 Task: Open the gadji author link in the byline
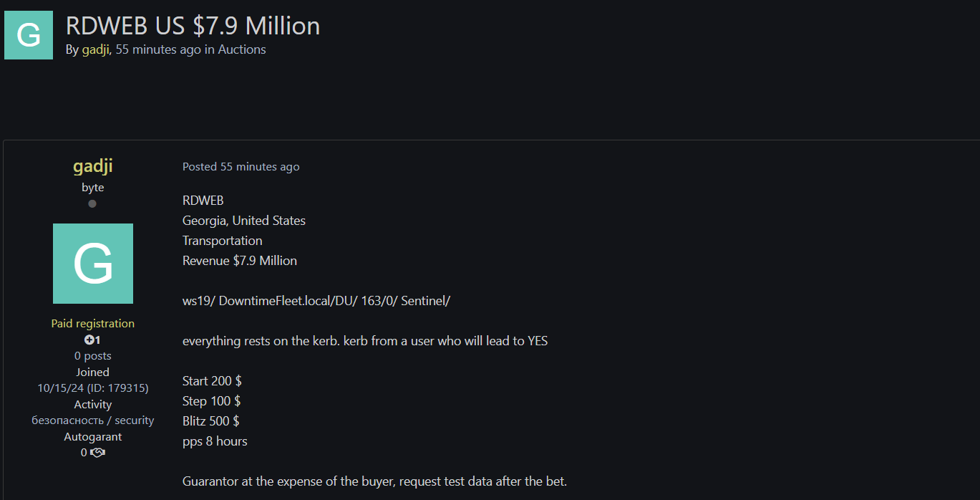[95, 49]
